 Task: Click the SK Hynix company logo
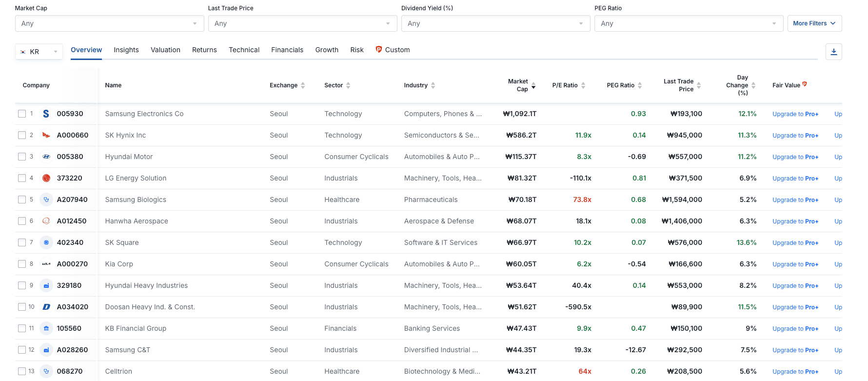pyautogui.click(x=46, y=135)
